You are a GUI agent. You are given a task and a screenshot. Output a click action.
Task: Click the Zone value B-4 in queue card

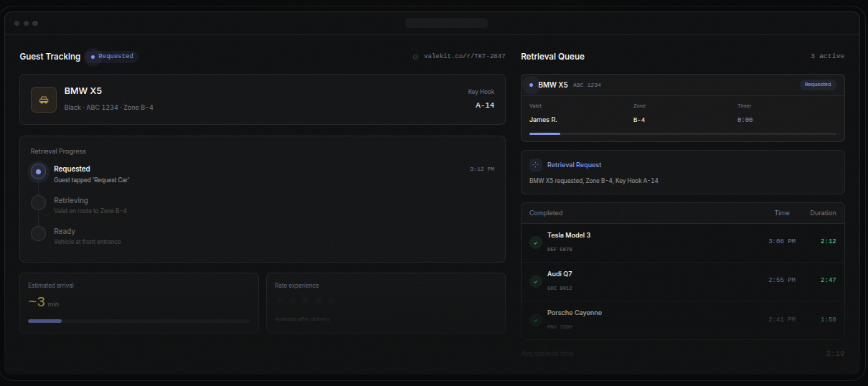coord(639,120)
